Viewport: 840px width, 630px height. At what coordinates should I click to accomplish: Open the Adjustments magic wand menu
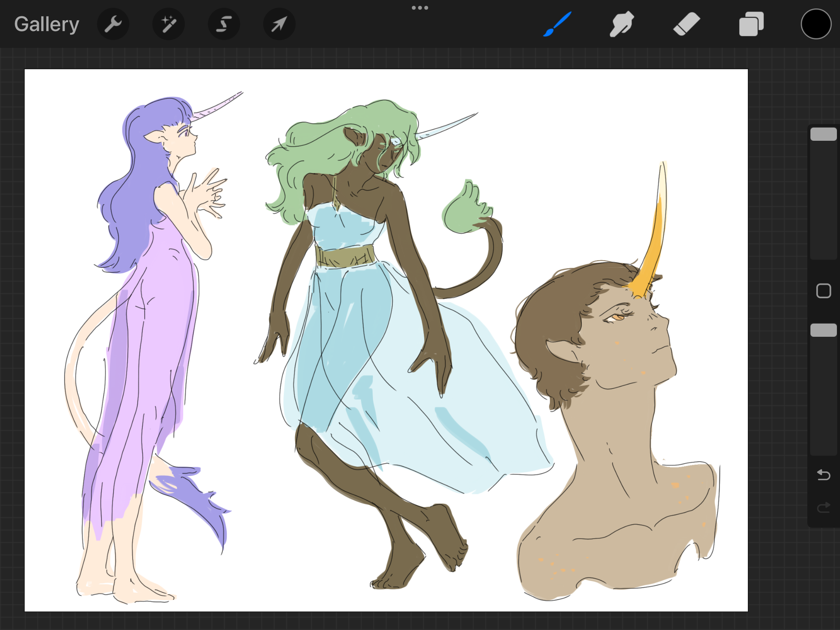point(168,24)
